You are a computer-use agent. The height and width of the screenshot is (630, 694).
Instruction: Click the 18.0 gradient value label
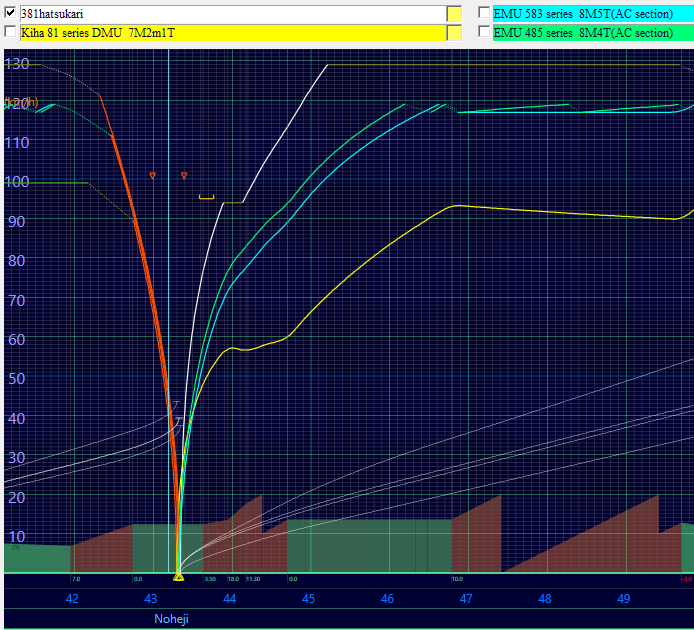click(233, 579)
